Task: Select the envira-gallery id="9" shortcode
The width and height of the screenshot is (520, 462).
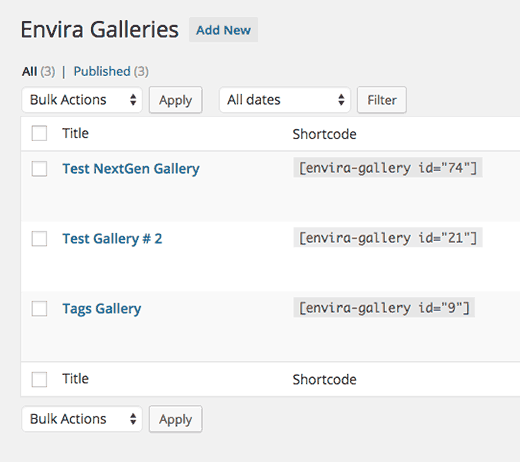Action: (x=384, y=307)
